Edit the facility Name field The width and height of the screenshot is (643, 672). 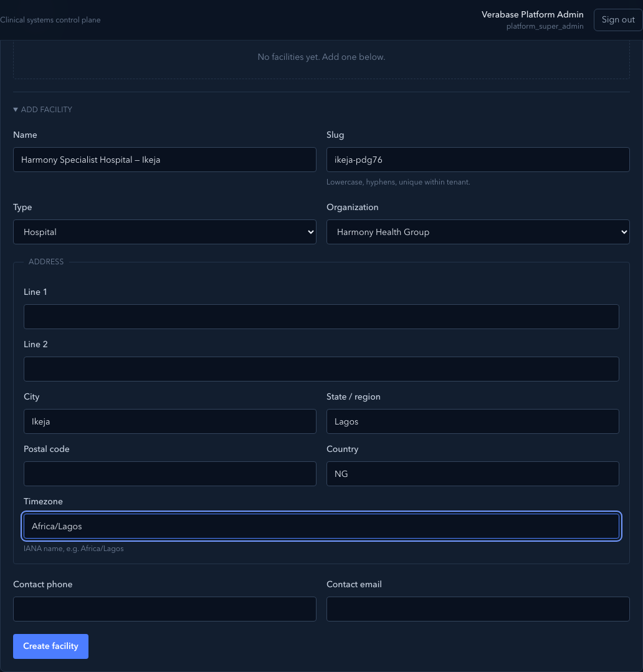pos(164,160)
